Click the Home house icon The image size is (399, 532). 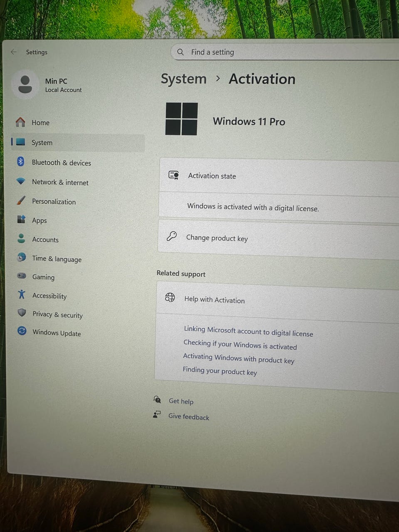coord(20,122)
